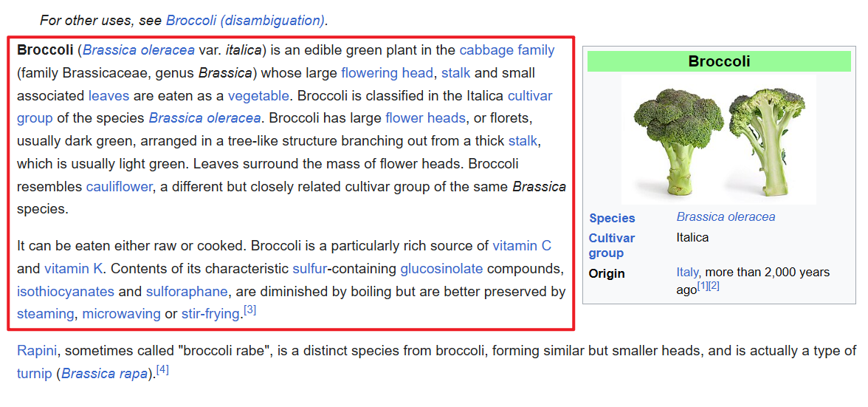Open the isothiocyanates link
This screenshot has height=407, width=868.
(66, 291)
